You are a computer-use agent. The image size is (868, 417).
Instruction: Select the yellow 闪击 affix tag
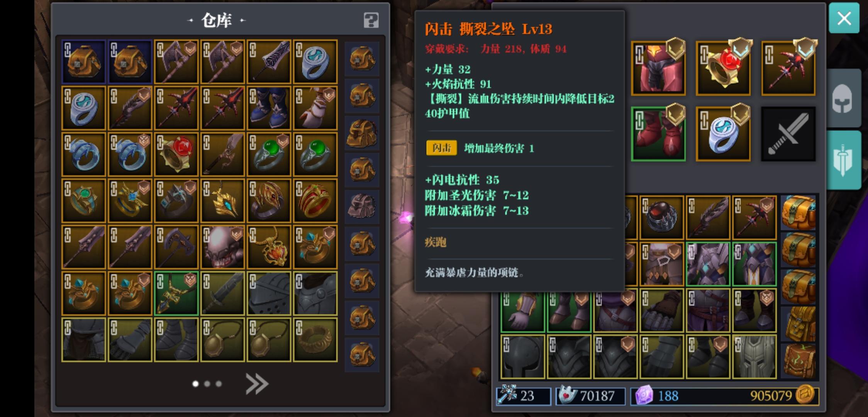pyautogui.click(x=441, y=148)
